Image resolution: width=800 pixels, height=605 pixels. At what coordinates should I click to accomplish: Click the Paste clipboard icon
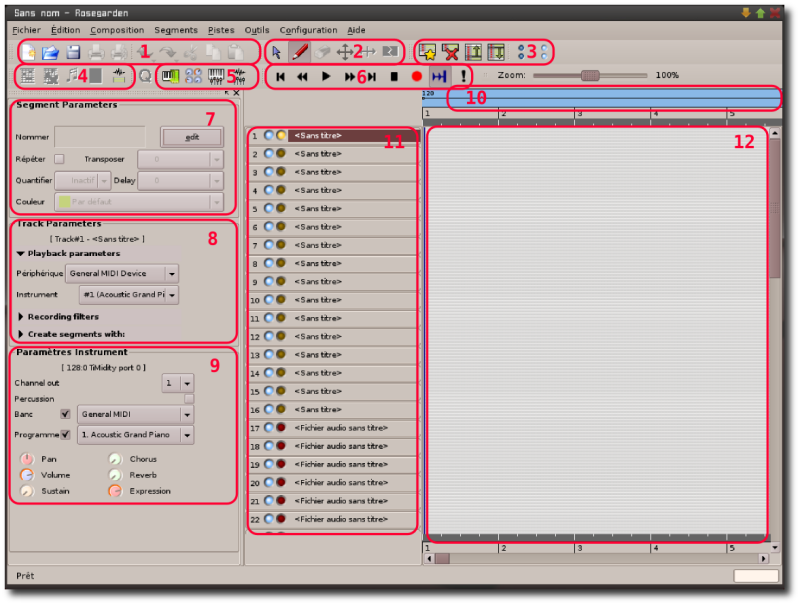236,52
